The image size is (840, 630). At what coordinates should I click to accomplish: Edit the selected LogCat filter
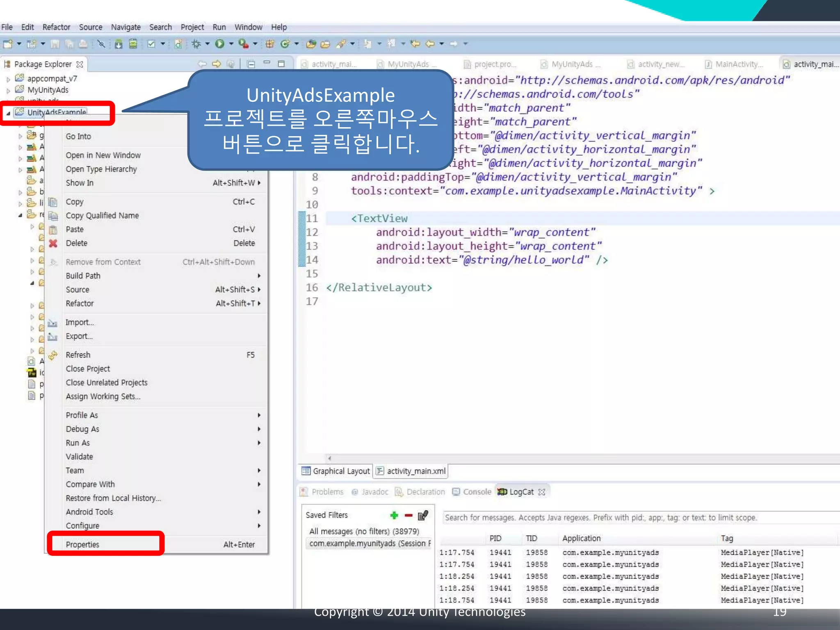[x=423, y=515]
